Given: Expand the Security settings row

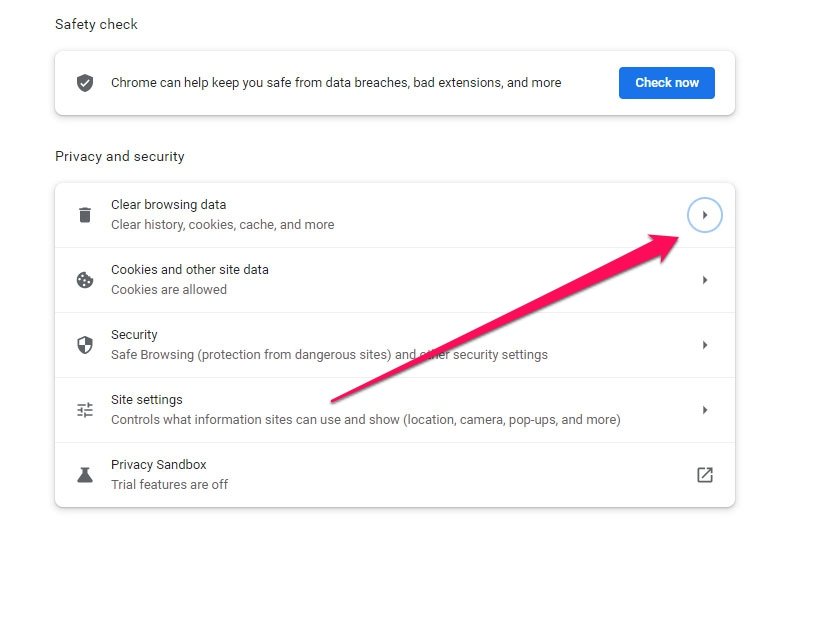Looking at the screenshot, I should pyautogui.click(x=704, y=344).
